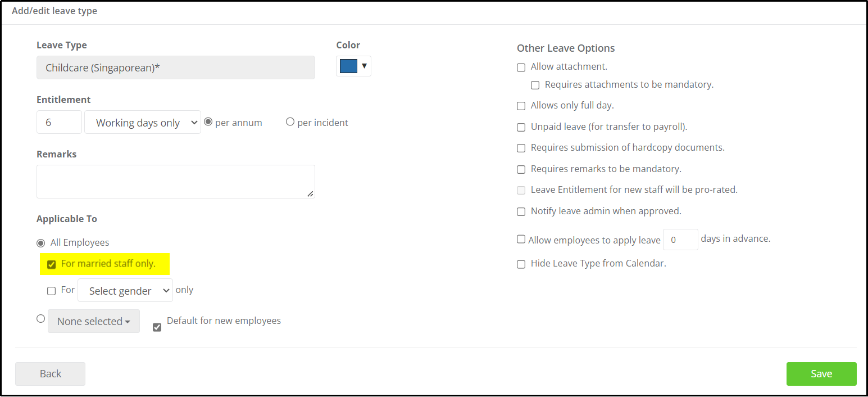
Task: Click the color dropdown arrow beside the swatch
Action: pyautogui.click(x=364, y=66)
